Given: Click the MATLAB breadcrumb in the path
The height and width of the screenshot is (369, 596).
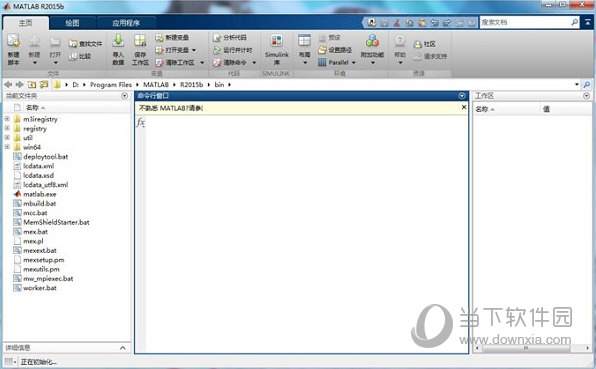Looking at the screenshot, I should 156,85.
